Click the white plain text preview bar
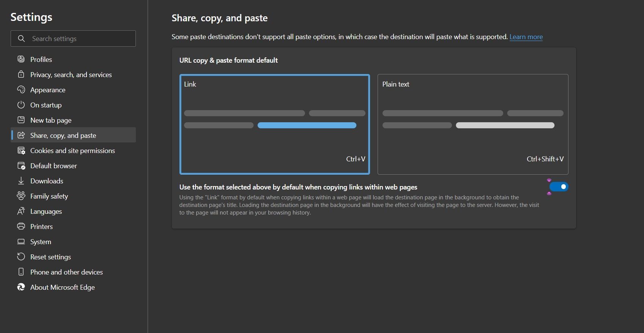The height and width of the screenshot is (333, 644). [x=505, y=125]
